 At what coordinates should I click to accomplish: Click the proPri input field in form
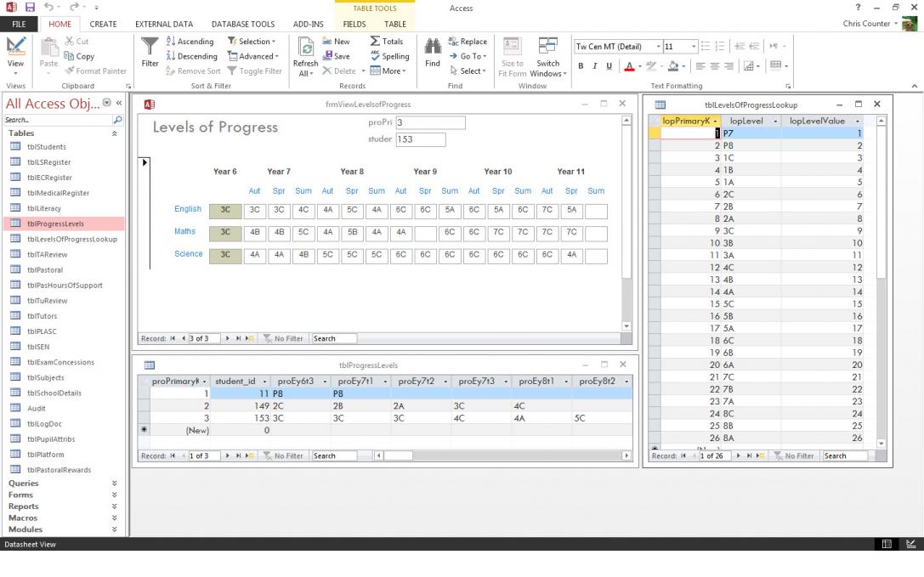click(430, 122)
